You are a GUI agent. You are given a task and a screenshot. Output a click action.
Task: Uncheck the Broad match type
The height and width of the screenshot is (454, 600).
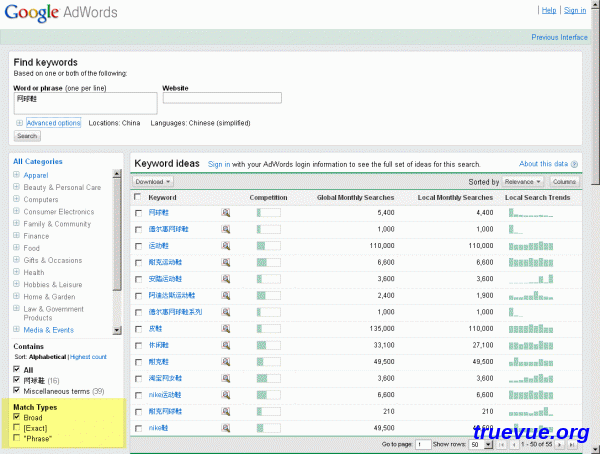point(16,416)
